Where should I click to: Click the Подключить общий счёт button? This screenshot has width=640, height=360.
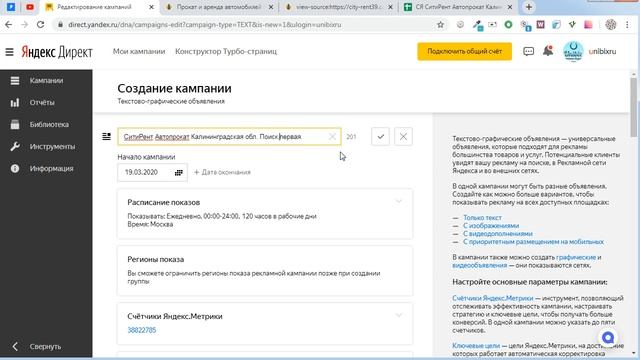(x=464, y=51)
